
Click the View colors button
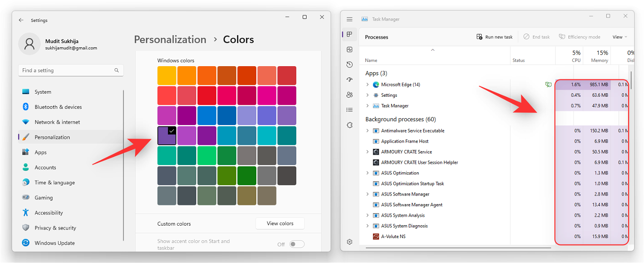[x=280, y=223]
